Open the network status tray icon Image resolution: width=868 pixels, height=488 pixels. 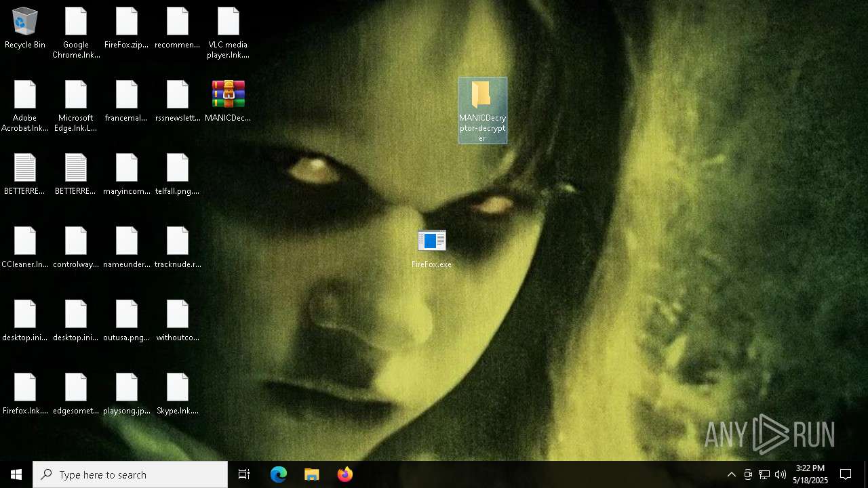[764, 474]
